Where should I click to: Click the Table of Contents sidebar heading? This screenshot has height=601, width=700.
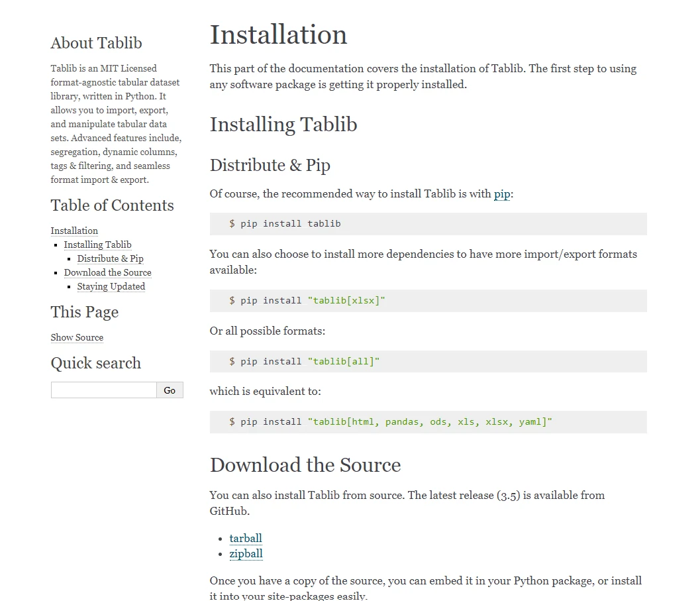pos(112,205)
